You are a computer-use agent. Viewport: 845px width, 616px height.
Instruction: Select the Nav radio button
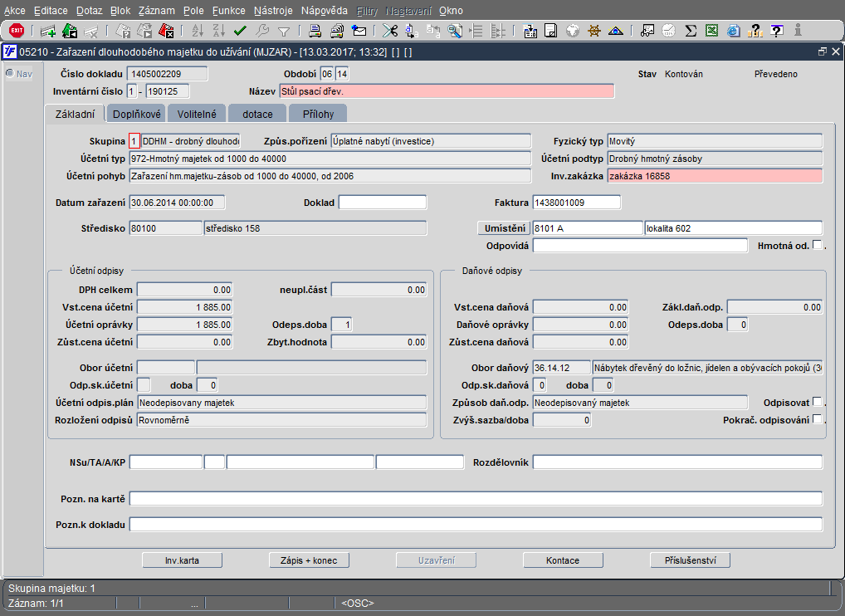point(10,73)
